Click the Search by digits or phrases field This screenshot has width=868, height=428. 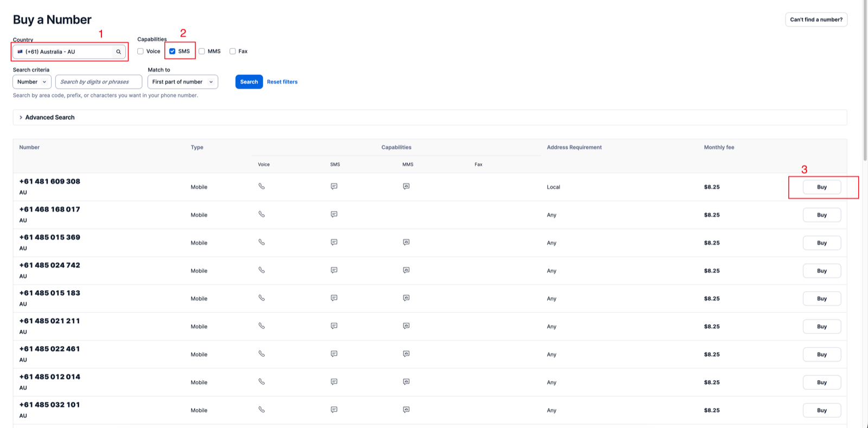[x=99, y=82]
